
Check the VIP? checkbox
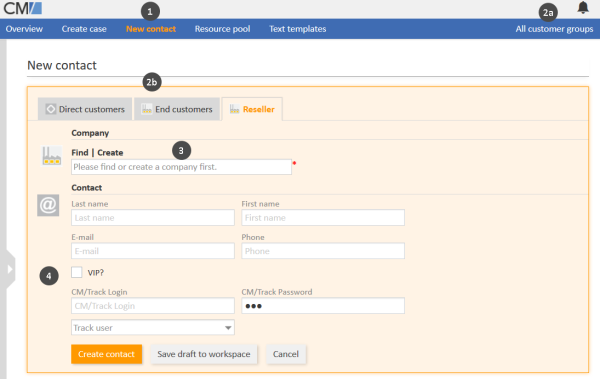click(77, 272)
